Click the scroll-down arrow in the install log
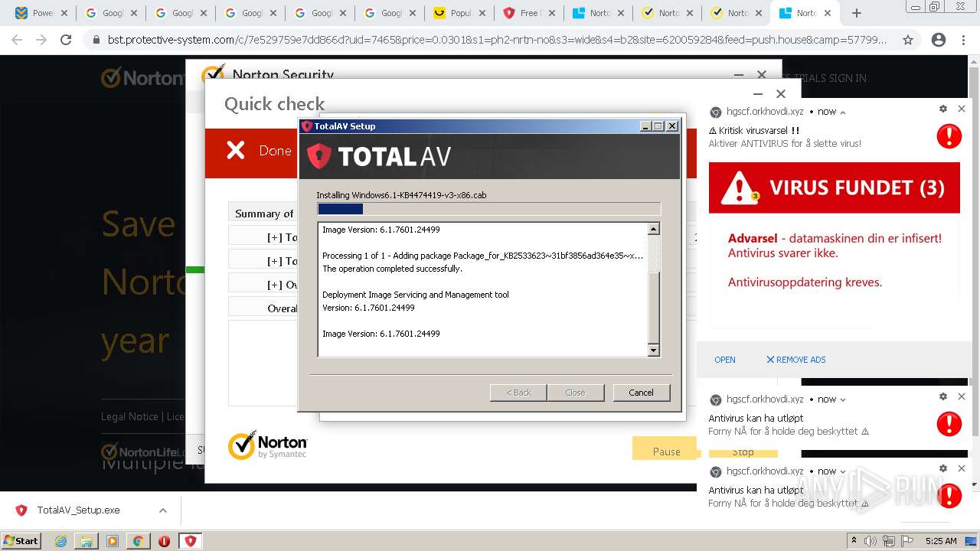 coord(653,350)
